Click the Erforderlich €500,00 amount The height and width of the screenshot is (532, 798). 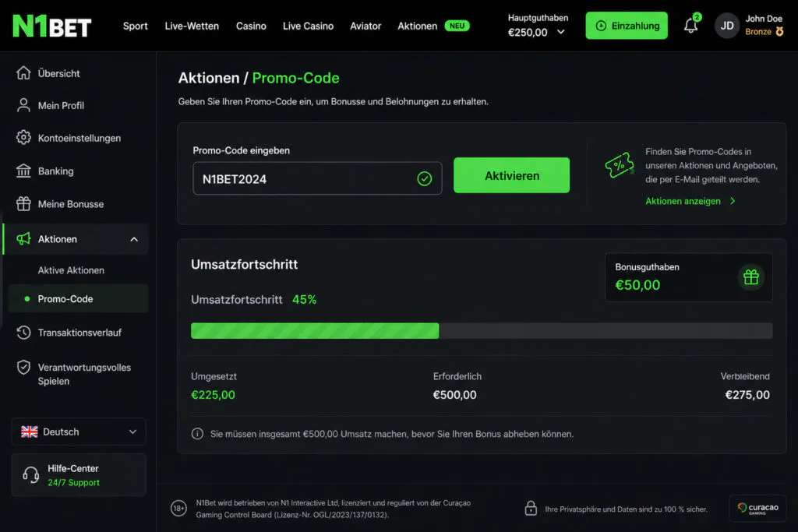pos(454,395)
